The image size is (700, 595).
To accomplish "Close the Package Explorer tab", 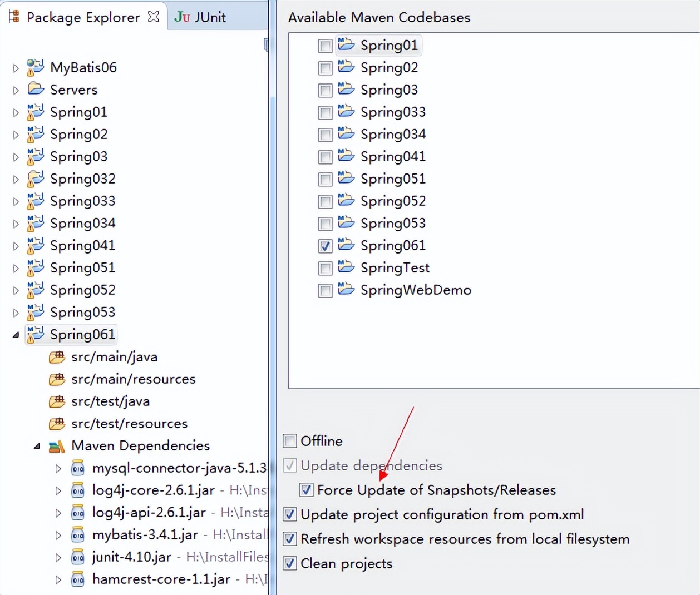I will coord(154,17).
